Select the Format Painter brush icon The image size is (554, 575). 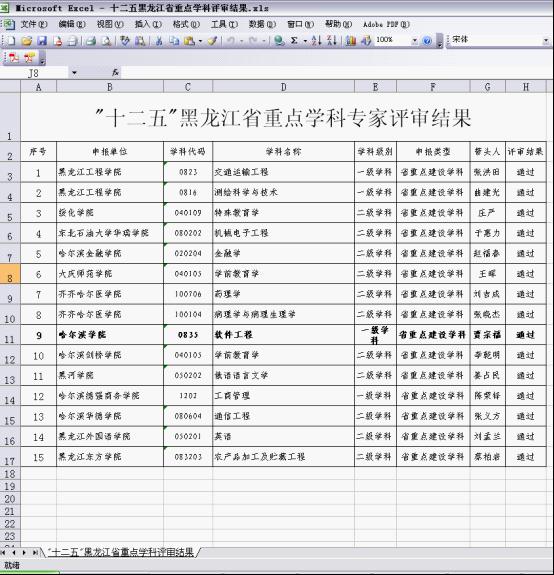point(212,41)
